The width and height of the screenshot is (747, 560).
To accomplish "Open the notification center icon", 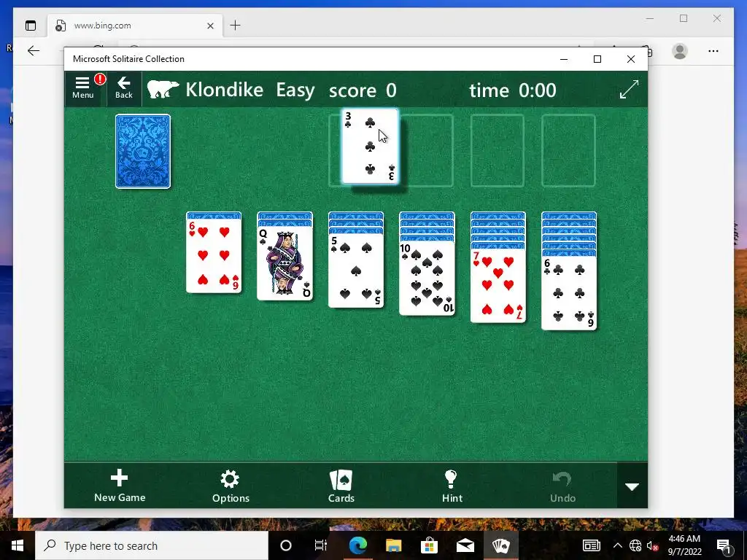I will tap(724, 545).
